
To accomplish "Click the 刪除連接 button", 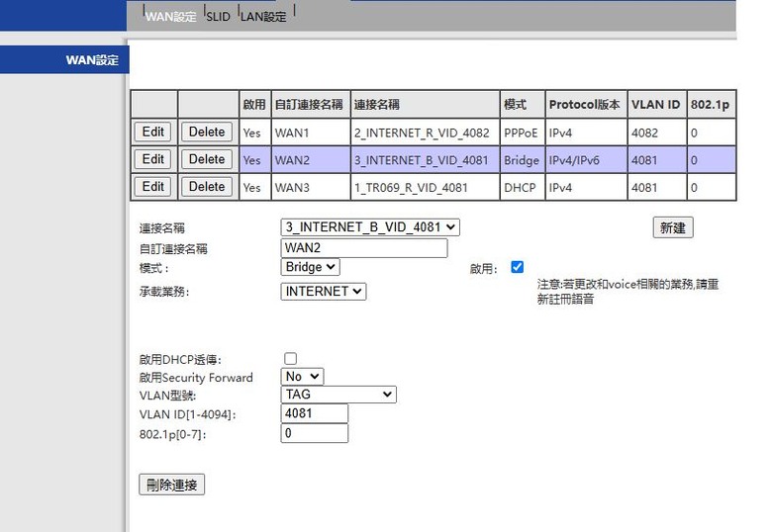I will (x=171, y=485).
